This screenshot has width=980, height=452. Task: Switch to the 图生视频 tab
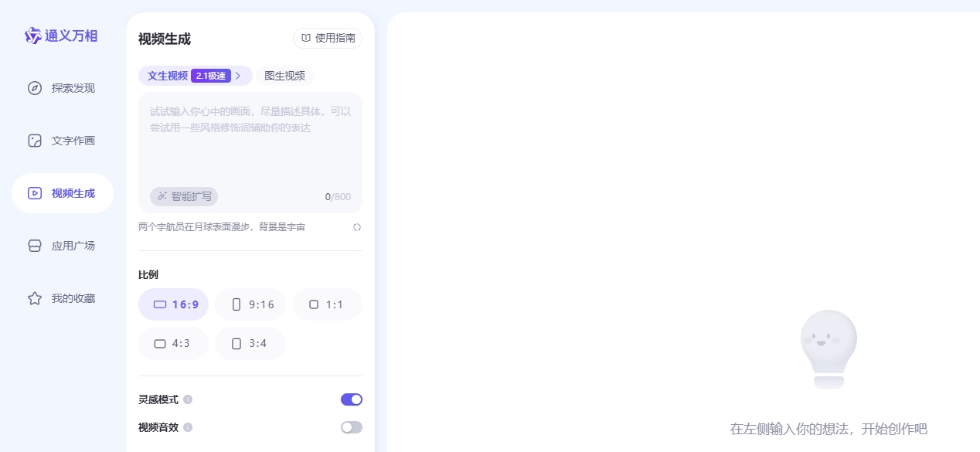(x=284, y=76)
